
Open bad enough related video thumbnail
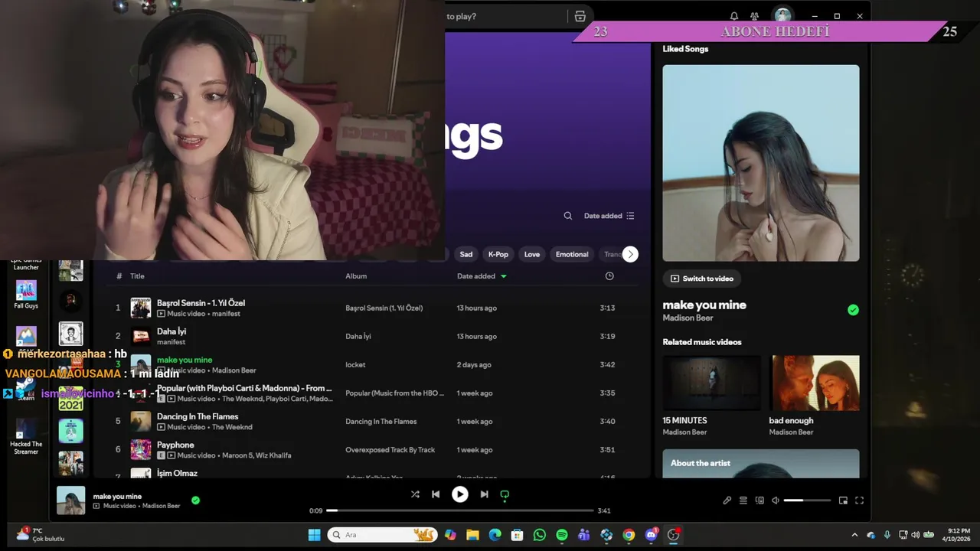[814, 383]
